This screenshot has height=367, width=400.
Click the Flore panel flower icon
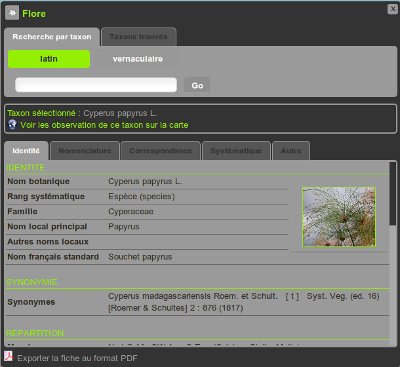tap(12, 13)
